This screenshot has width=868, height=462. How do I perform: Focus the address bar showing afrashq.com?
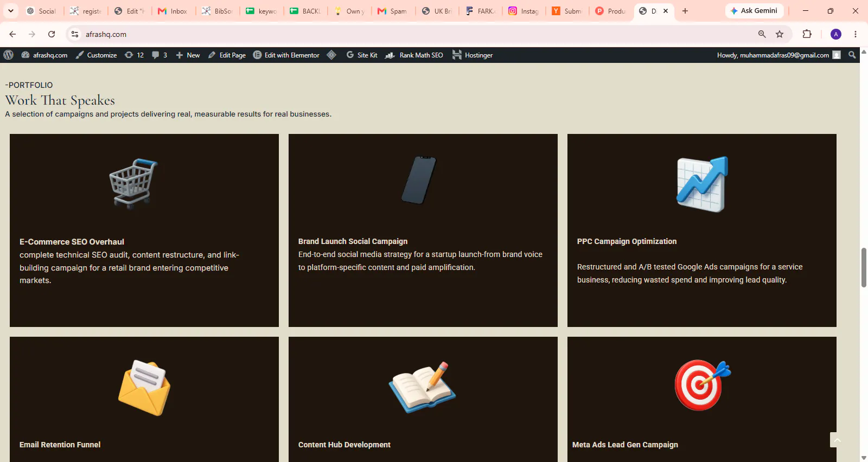point(412,34)
